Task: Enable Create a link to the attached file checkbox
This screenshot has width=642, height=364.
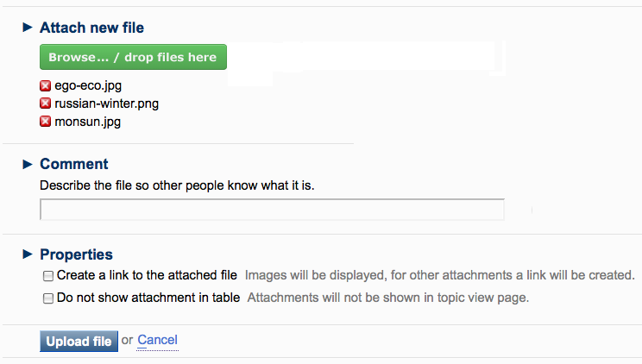Action: tap(48, 276)
